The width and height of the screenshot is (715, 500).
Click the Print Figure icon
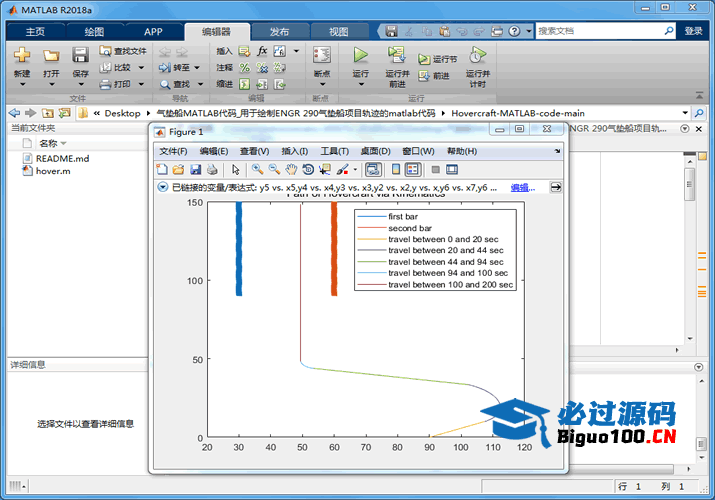212,170
